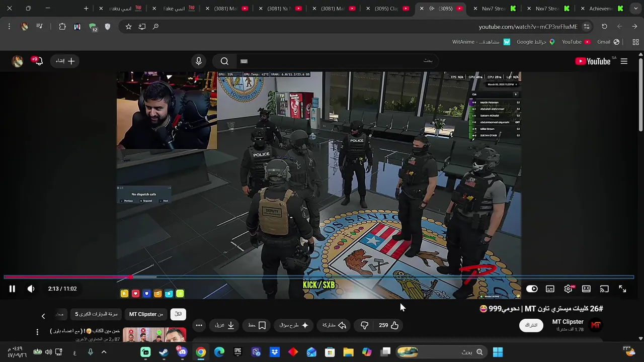Image resolution: width=644 pixels, height=362 pixels.
Task: Open the YouTube bookmark
Action: [576, 42]
